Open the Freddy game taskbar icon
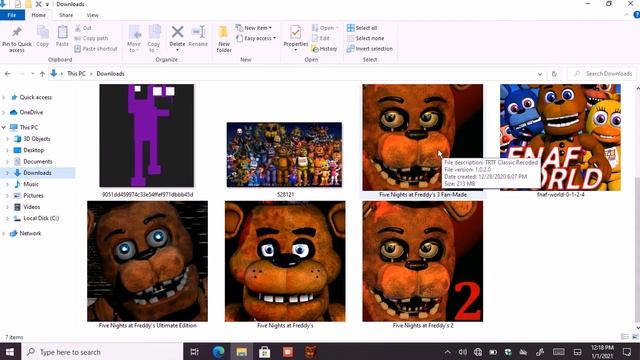 [311, 352]
